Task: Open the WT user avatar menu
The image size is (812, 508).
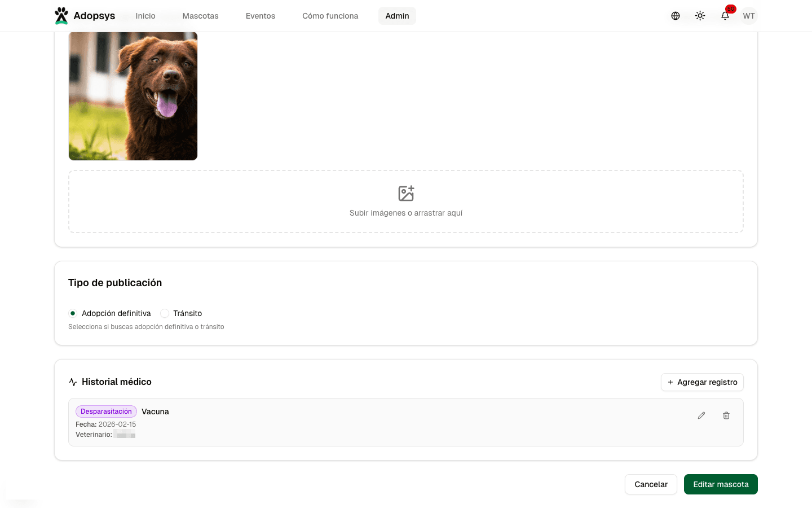Action: point(749,16)
